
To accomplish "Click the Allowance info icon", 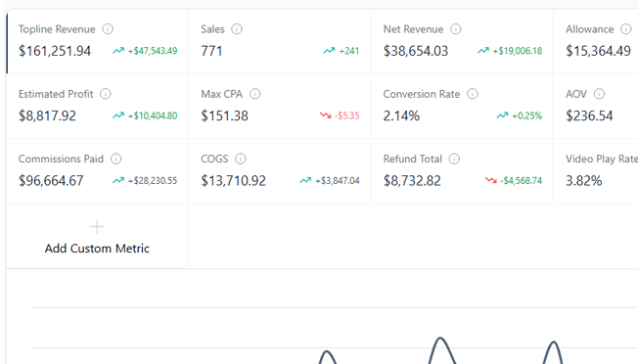I will (x=626, y=29).
